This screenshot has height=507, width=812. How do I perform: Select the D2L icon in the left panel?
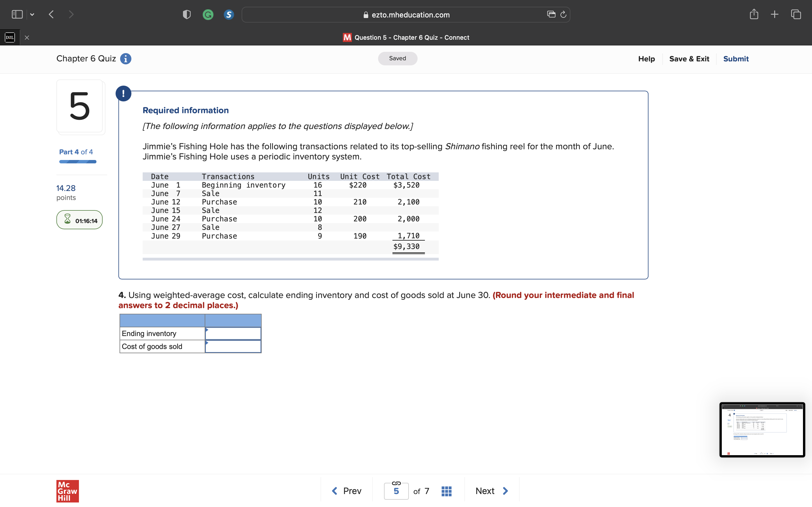9,37
